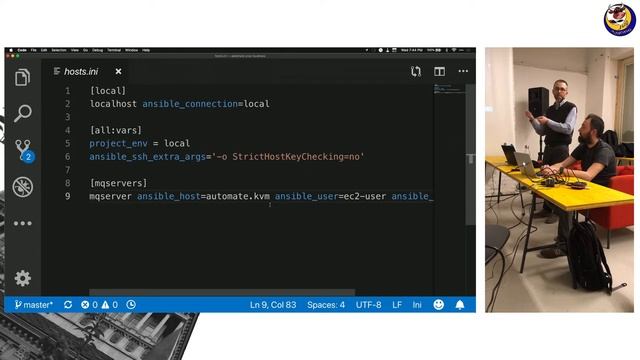Switch git branch via master* in status bar

pos(33,305)
